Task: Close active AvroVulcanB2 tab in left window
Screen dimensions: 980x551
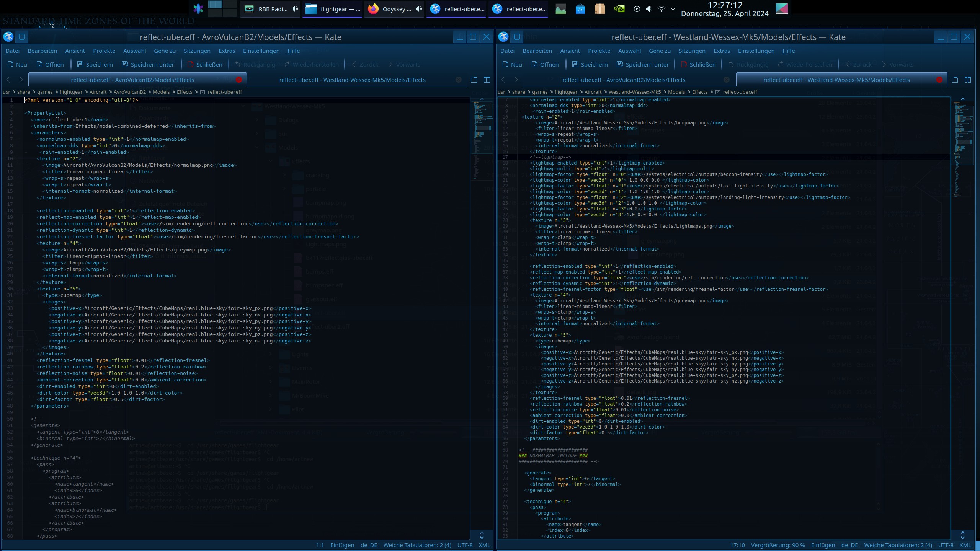Action: [x=239, y=80]
